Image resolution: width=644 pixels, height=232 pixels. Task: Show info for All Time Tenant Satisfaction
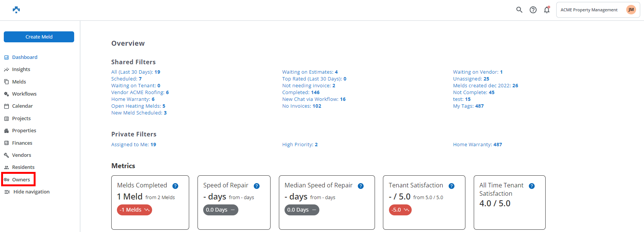tap(532, 186)
